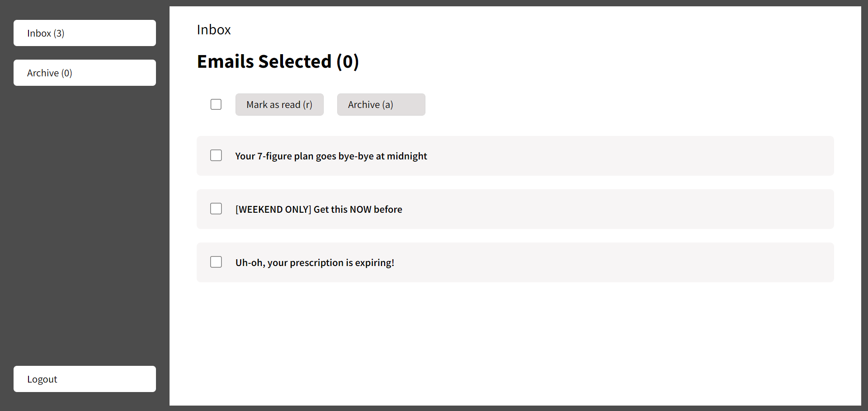Tick the prescription expiring email checkbox
The width and height of the screenshot is (868, 411).
[216, 262]
